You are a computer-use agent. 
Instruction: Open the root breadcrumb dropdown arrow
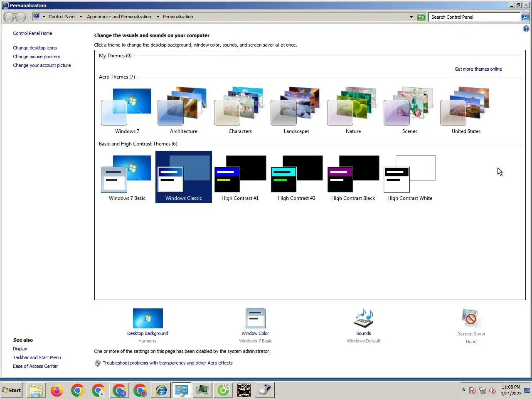point(44,17)
